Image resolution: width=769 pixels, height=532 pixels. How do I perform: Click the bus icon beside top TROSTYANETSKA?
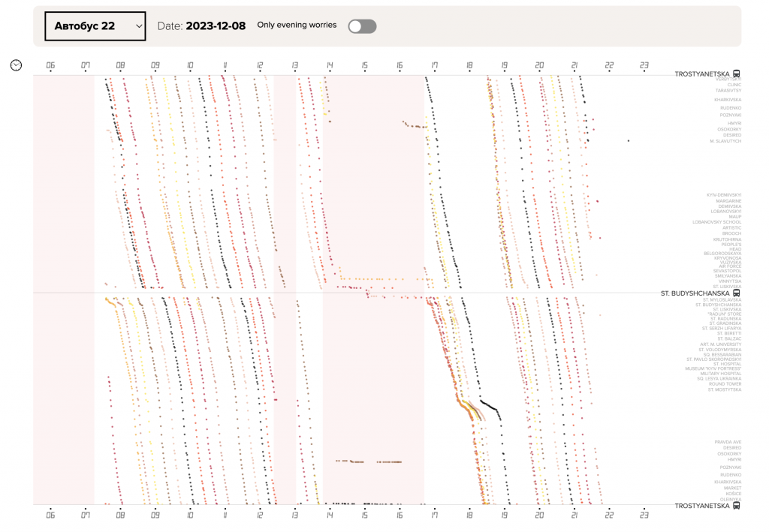(735, 74)
